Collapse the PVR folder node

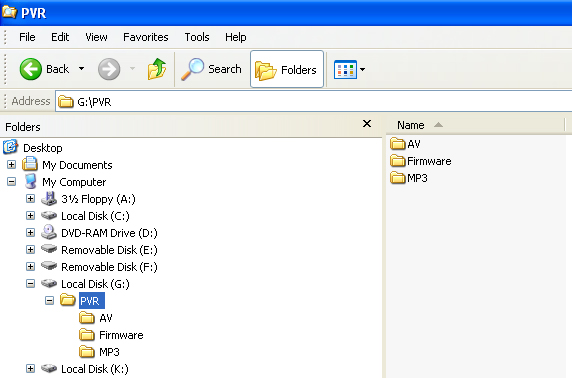point(49,301)
